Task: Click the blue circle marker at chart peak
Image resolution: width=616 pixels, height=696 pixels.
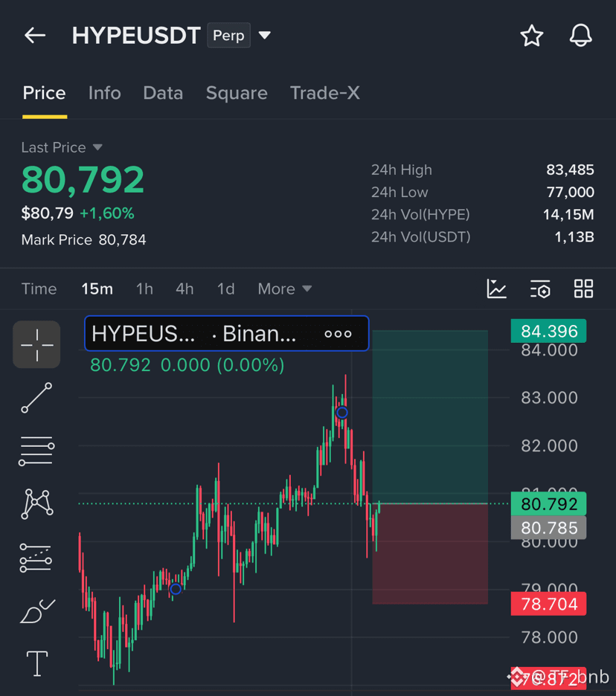Action: pyautogui.click(x=342, y=413)
